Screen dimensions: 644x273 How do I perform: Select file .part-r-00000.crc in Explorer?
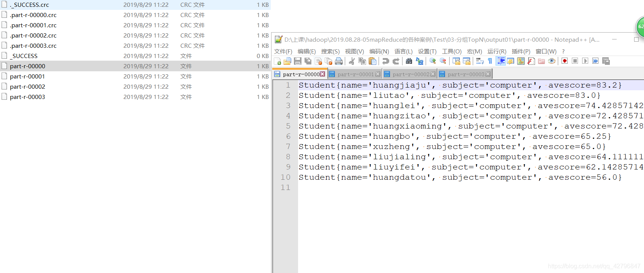[x=135, y=15]
